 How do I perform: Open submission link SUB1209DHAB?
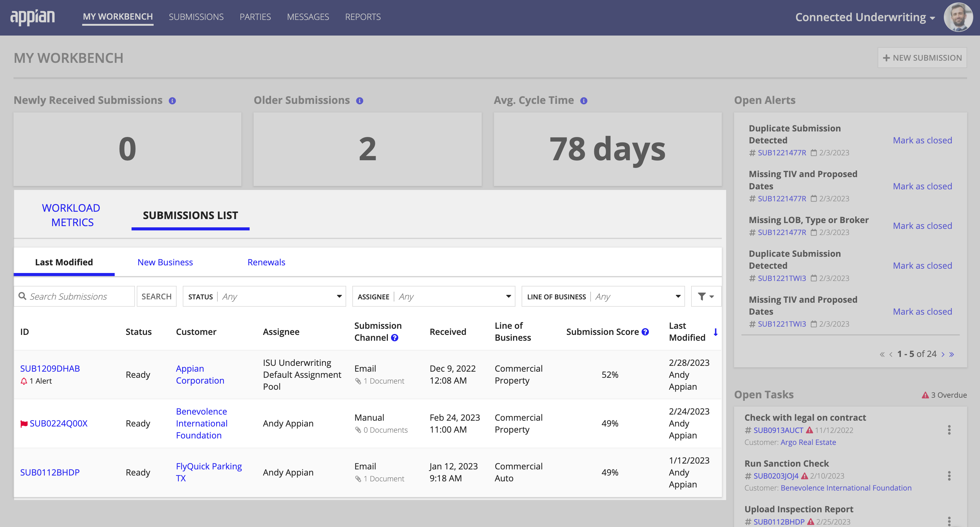pyautogui.click(x=50, y=369)
